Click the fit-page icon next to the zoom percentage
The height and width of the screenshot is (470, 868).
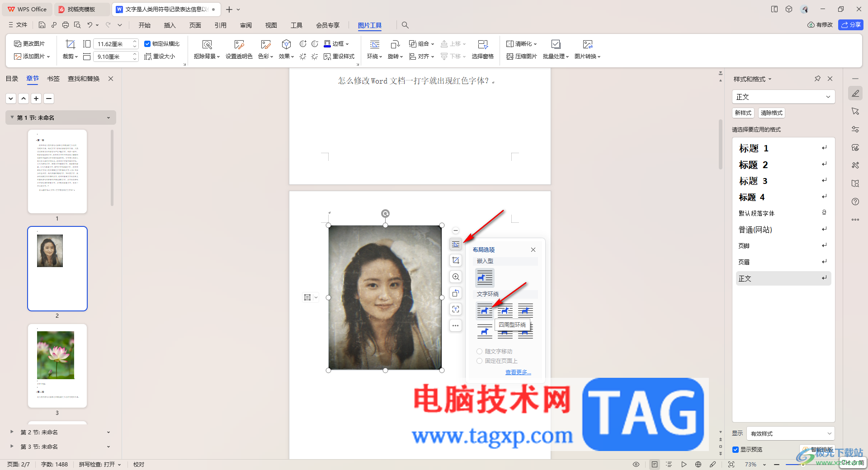(731, 464)
